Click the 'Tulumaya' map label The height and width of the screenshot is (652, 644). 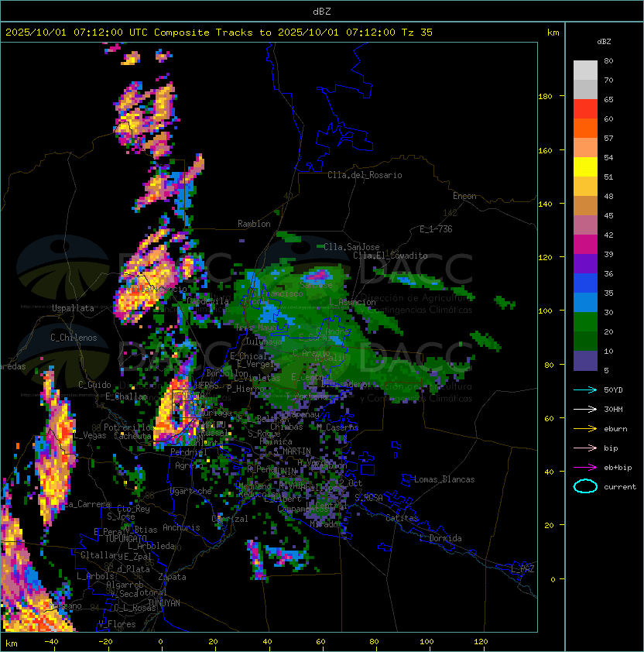pyautogui.click(x=264, y=341)
